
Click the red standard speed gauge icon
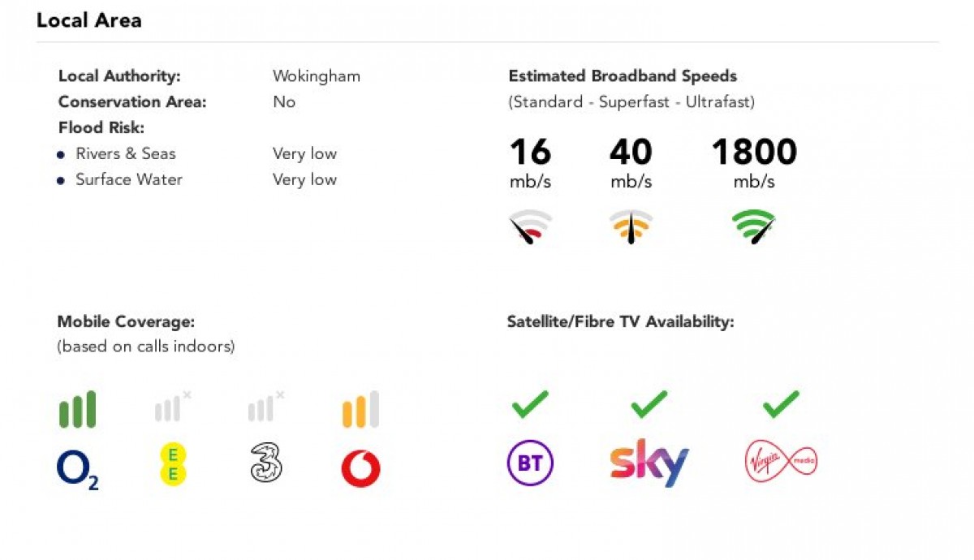(x=530, y=227)
